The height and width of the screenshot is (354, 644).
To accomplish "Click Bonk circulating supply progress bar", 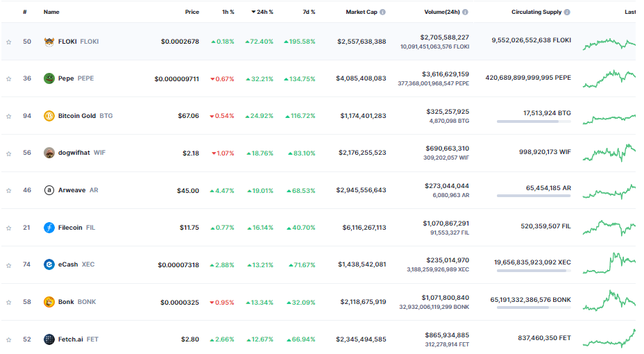I will [x=534, y=307].
